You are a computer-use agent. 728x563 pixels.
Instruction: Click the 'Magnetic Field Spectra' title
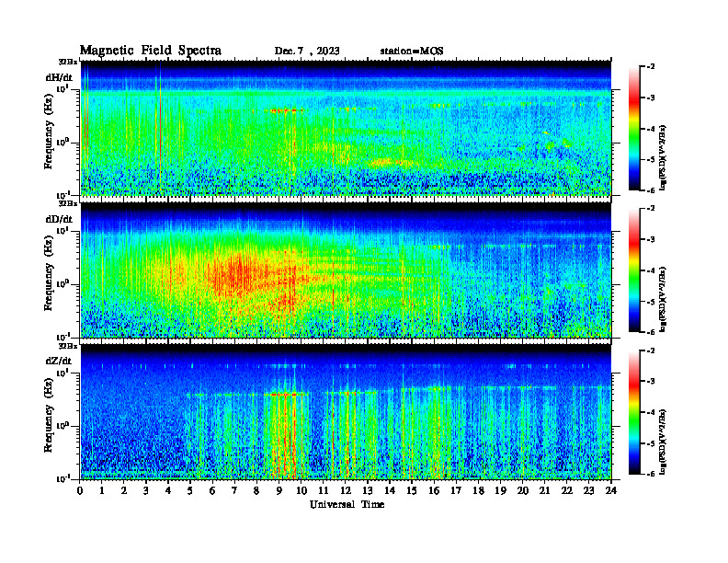(151, 51)
